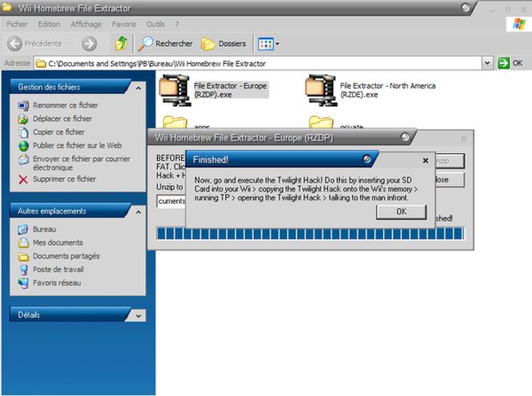
Task: Open the Rechercher search tool
Action: coord(165,43)
